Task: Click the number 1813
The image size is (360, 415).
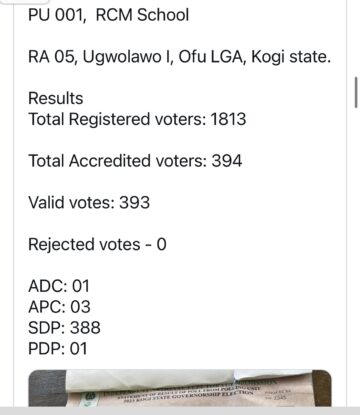Action: tap(228, 119)
